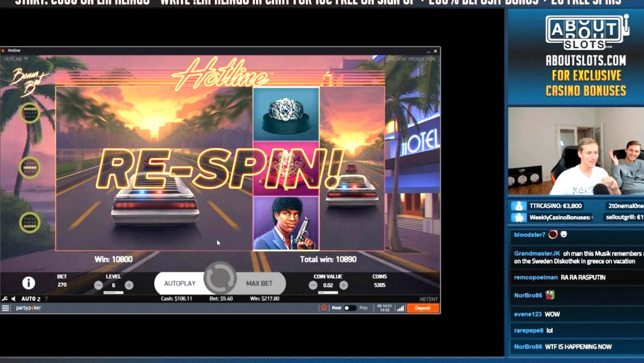Toggle top Bonus Bet hotline row

click(30, 112)
